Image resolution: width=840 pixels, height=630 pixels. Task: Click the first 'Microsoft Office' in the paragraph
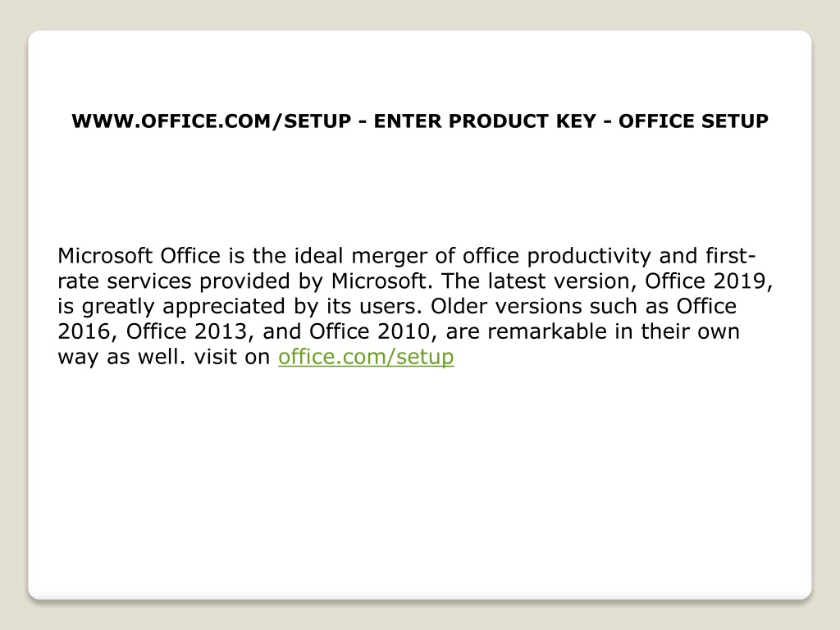coord(139,256)
